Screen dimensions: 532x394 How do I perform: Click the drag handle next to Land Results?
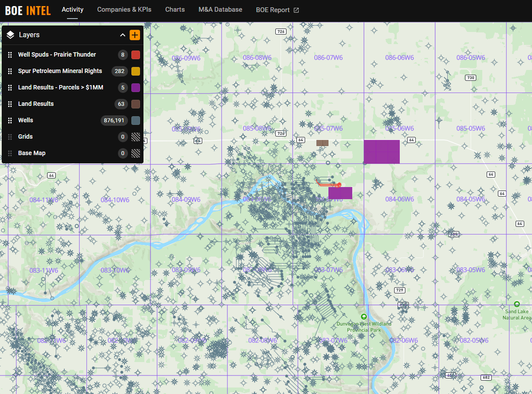point(10,104)
